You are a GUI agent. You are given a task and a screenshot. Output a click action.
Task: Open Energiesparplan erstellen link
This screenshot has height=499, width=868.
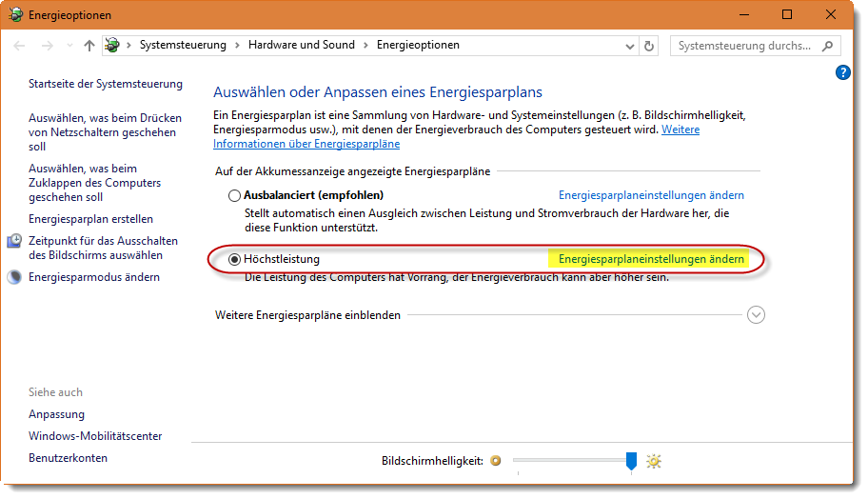click(x=90, y=219)
